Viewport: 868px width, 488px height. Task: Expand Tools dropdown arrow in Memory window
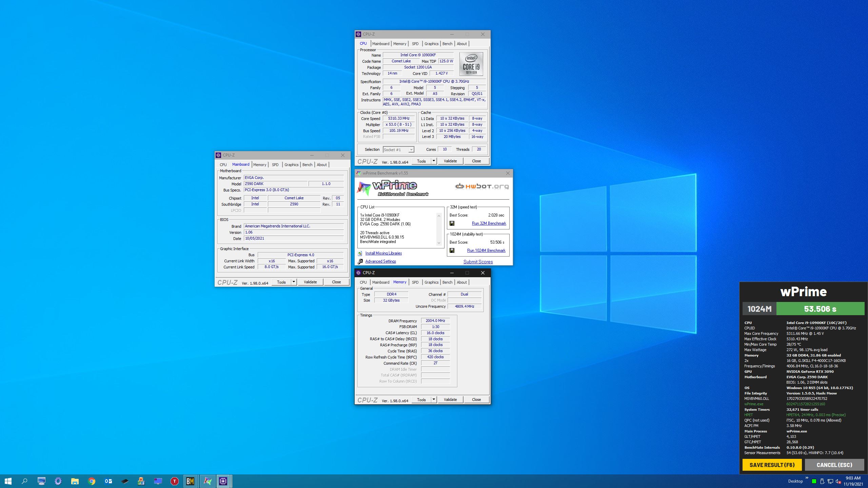pyautogui.click(x=434, y=400)
